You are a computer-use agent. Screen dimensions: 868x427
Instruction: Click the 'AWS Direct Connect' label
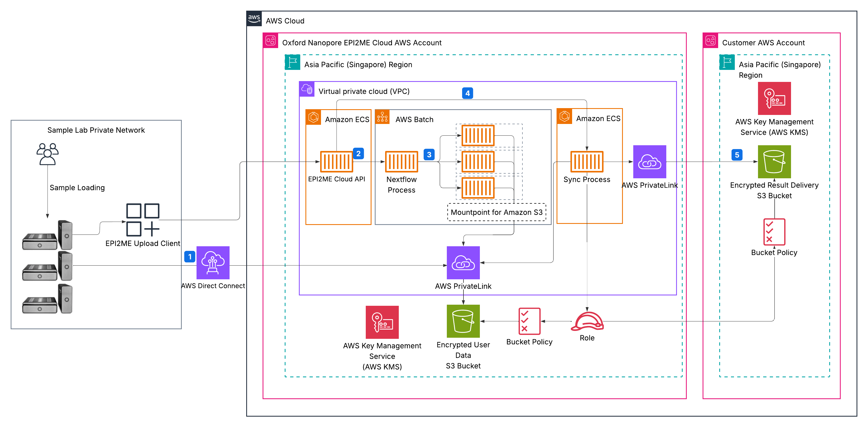(213, 286)
